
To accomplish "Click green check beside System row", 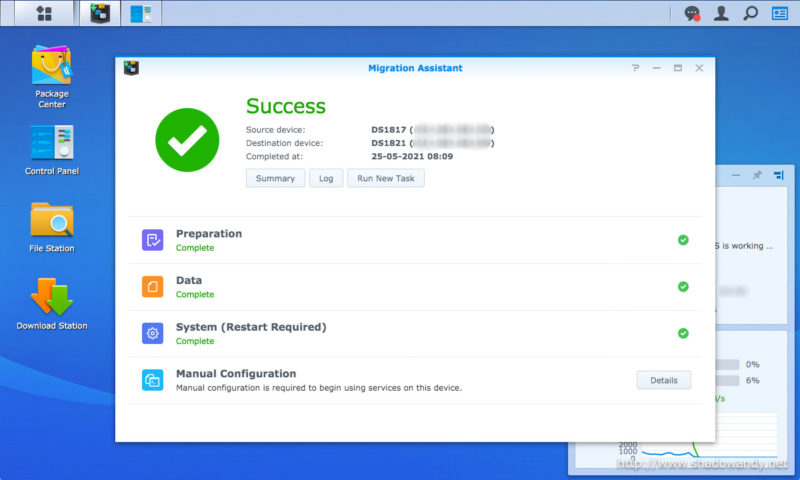I will pos(683,333).
